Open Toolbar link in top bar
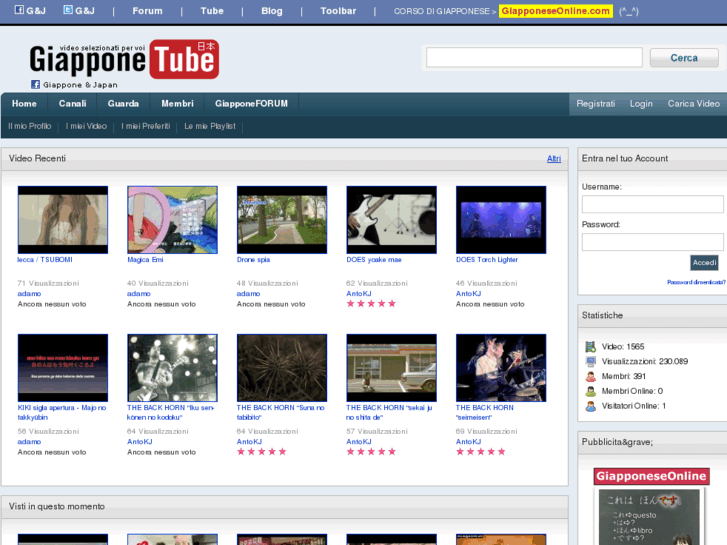This screenshot has height=545, width=727. coord(338,11)
